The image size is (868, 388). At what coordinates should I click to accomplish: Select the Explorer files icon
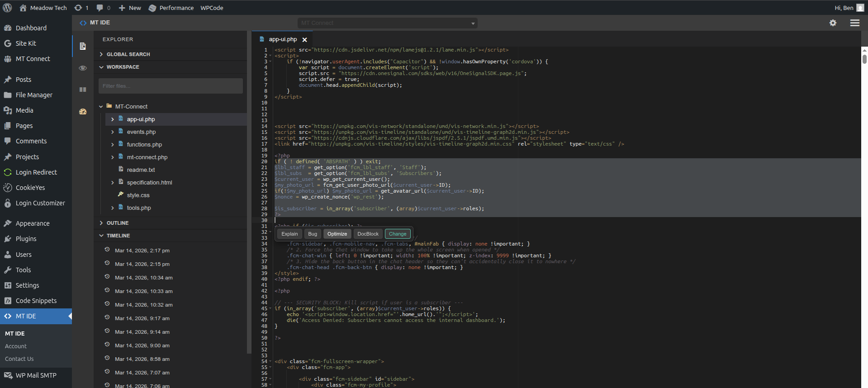[83, 46]
